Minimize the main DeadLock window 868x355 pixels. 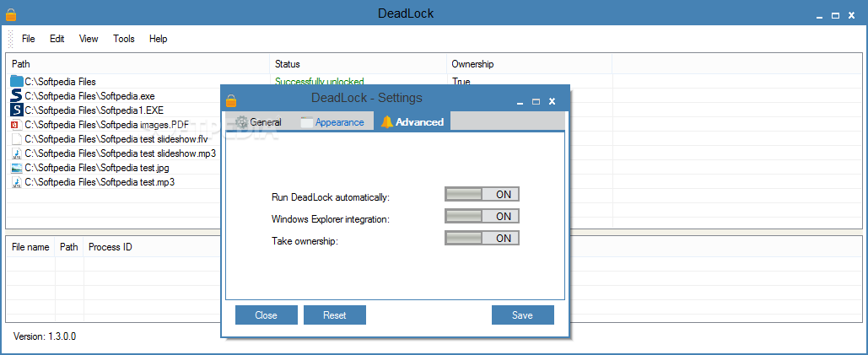821,17
